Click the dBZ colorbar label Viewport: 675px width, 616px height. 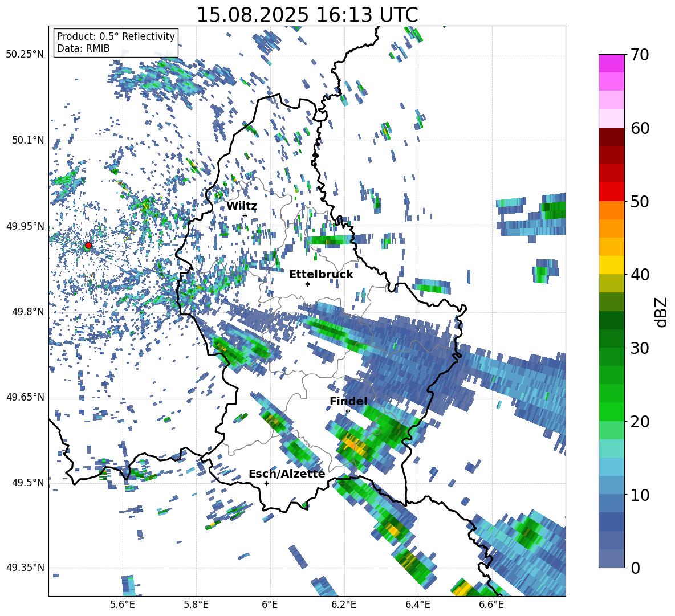662,312
